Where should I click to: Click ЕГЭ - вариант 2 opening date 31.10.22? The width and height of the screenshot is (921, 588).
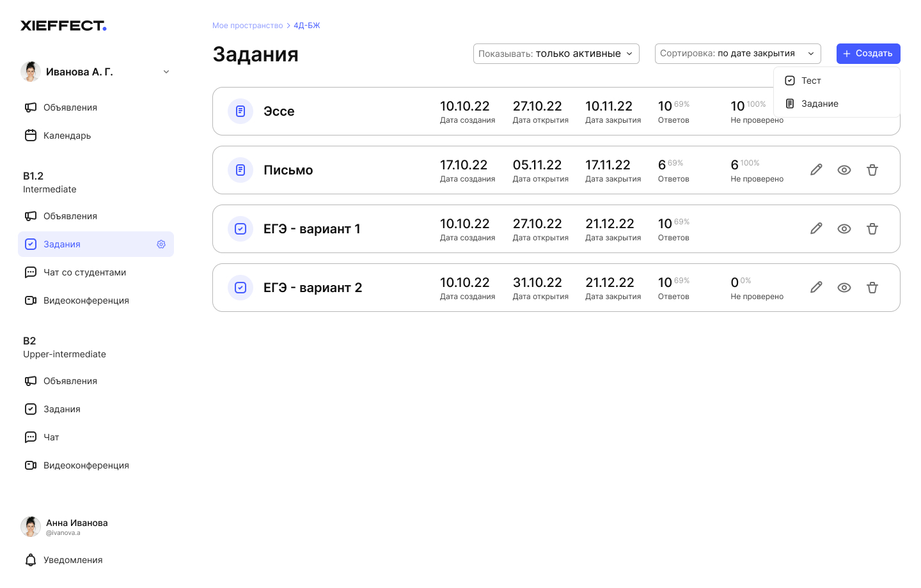click(x=537, y=282)
